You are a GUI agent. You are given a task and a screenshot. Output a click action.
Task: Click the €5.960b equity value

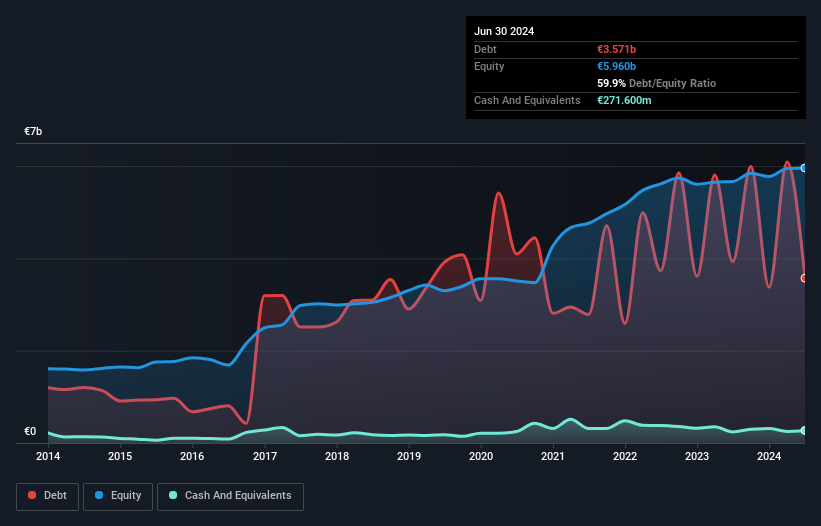tap(616, 66)
